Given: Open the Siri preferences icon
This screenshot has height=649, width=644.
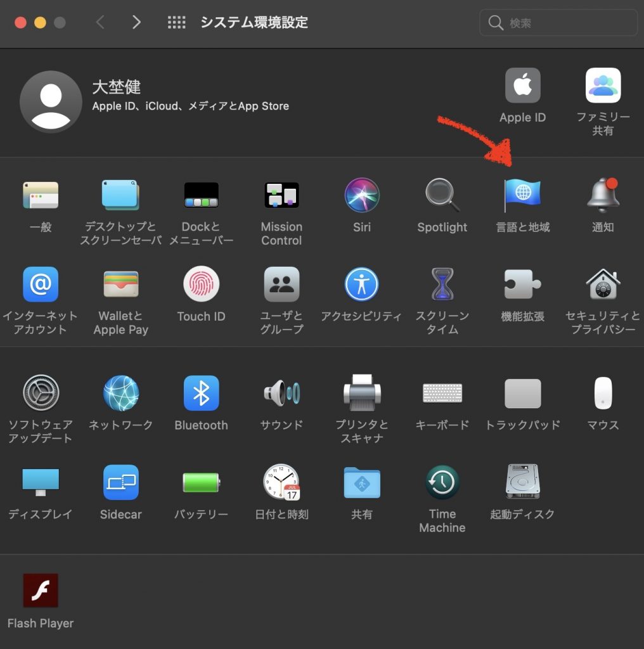Looking at the screenshot, I should pyautogui.click(x=362, y=195).
